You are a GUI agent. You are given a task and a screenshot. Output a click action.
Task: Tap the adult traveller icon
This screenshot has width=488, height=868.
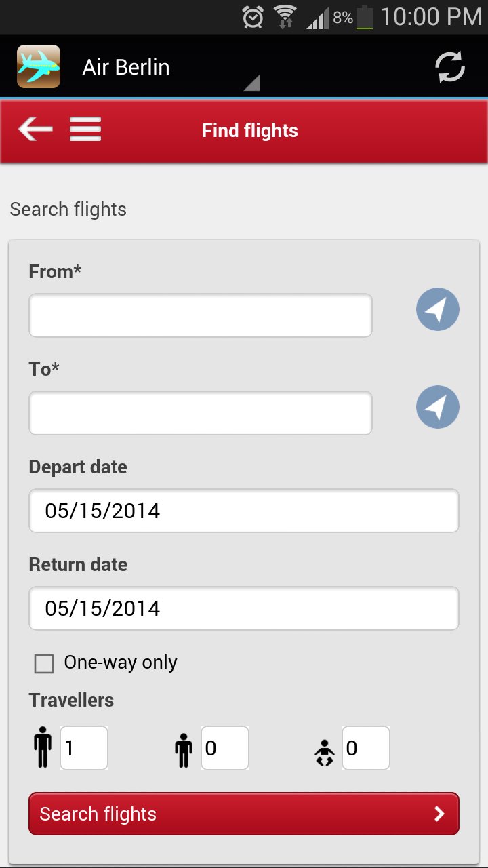click(43, 747)
